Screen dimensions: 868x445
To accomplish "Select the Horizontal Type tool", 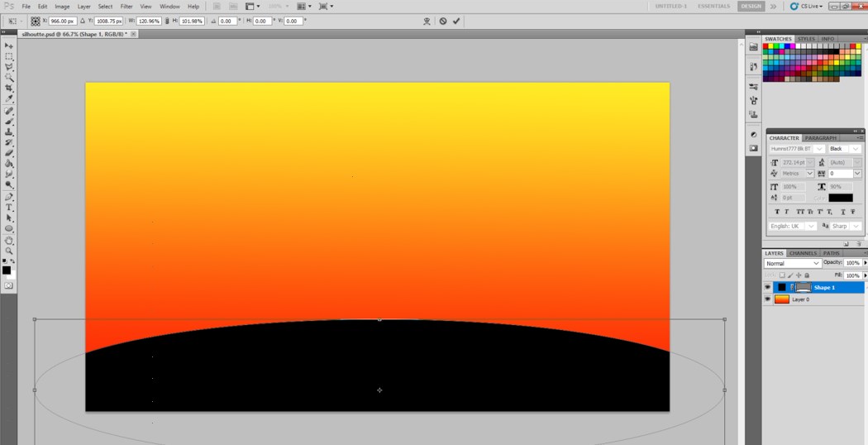I will pyautogui.click(x=9, y=208).
